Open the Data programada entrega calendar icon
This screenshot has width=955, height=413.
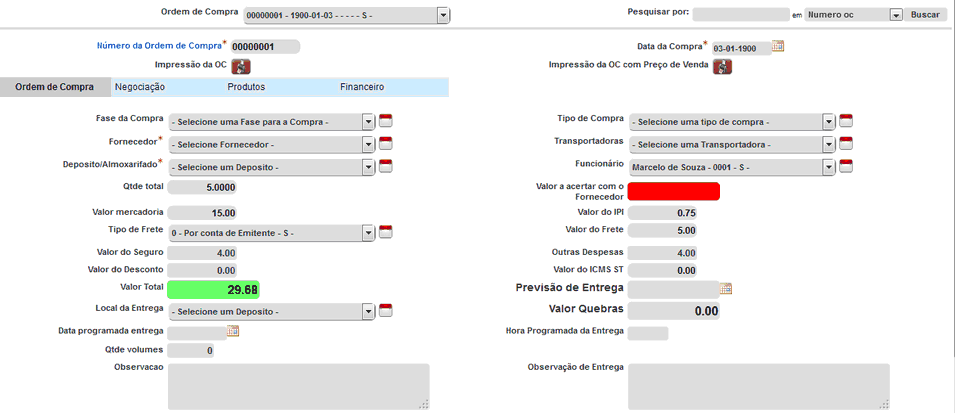pyautogui.click(x=233, y=331)
